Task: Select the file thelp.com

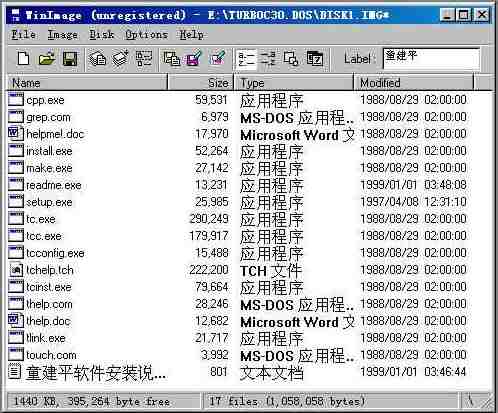Action: point(49,304)
